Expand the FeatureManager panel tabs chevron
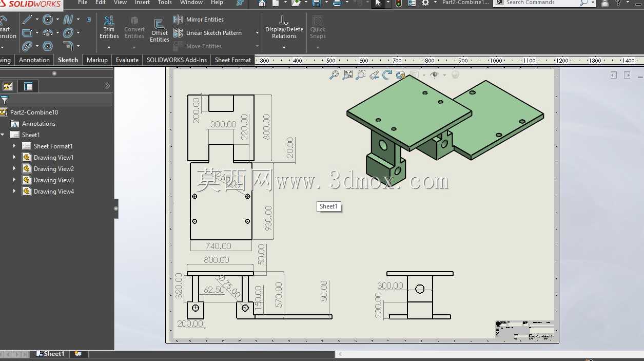Screen dimensions: 644x361 [x=107, y=86]
